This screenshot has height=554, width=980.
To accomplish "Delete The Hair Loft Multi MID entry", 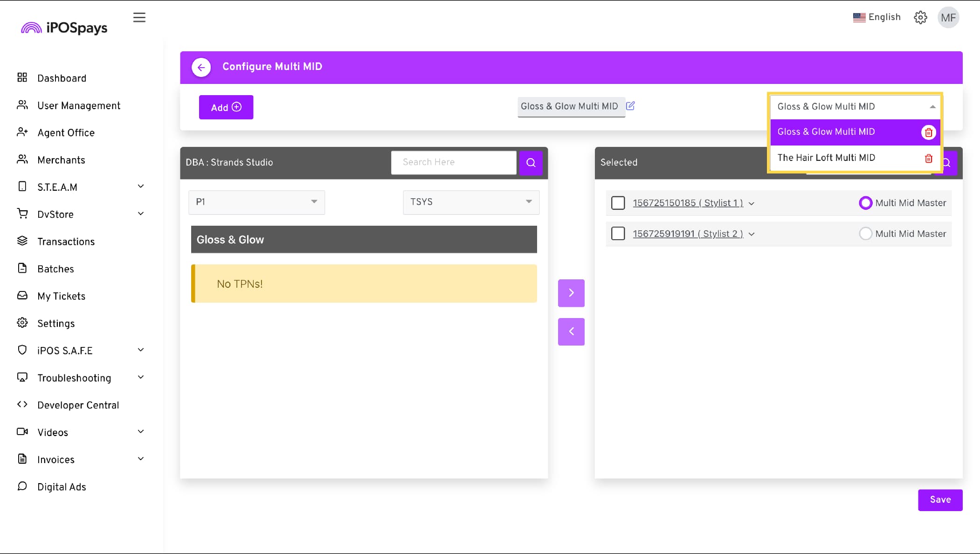I will pyautogui.click(x=928, y=159).
